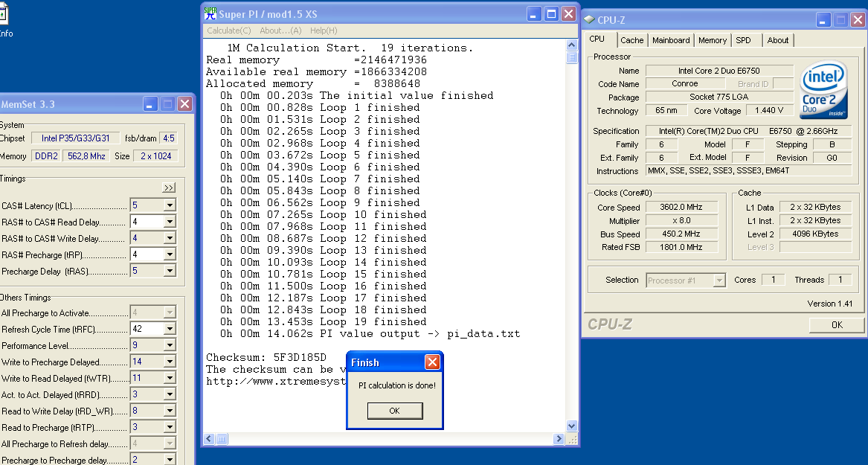Click the Core Speed value 3602.0 MHz
The width and height of the screenshot is (868, 465).
pyautogui.click(x=681, y=207)
